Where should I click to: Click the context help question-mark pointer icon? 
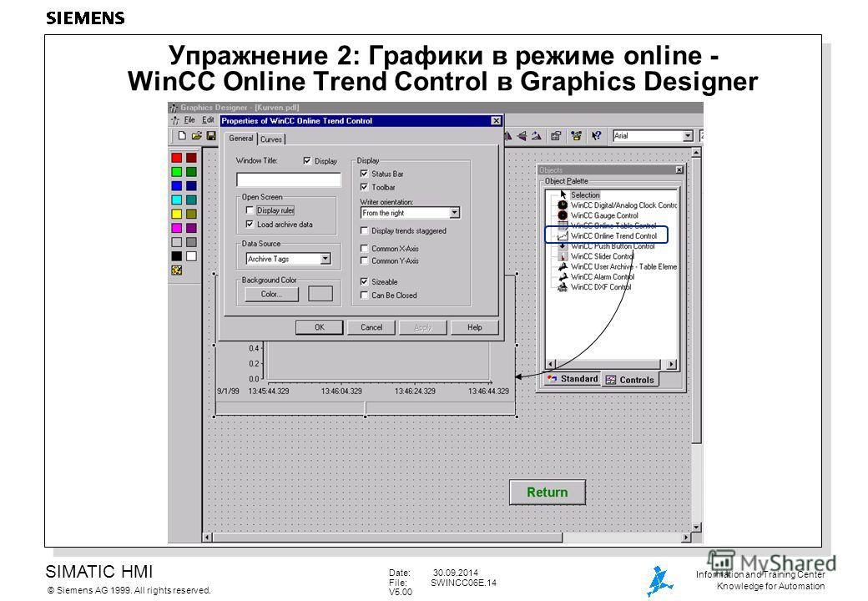coord(596,135)
